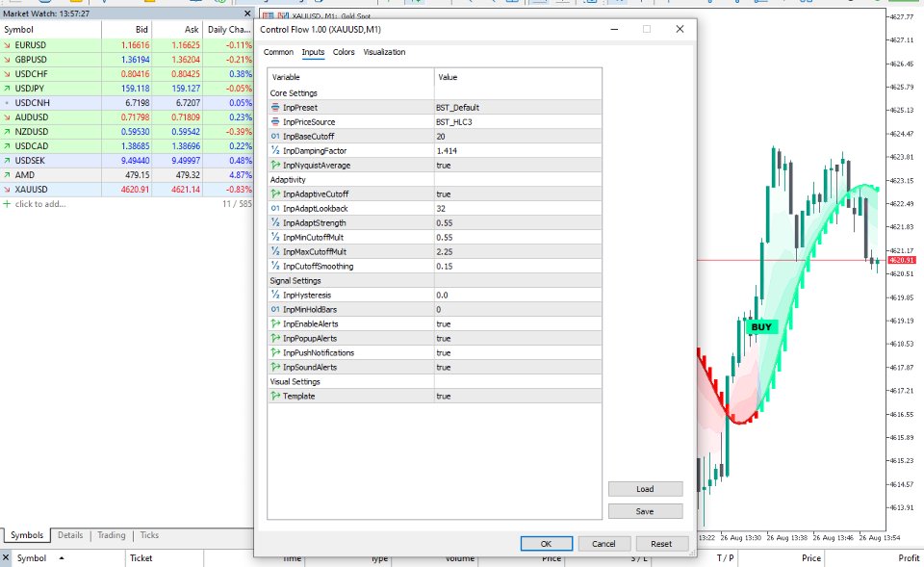Click the XAUUSD down-arrow icon in Market Watch
Viewport: 924px width, 567px height.
click(x=7, y=190)
